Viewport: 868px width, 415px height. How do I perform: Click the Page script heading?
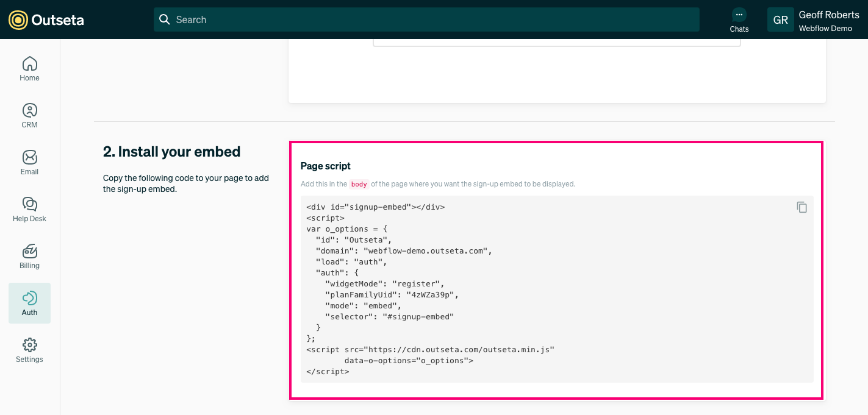pos(325,166)
